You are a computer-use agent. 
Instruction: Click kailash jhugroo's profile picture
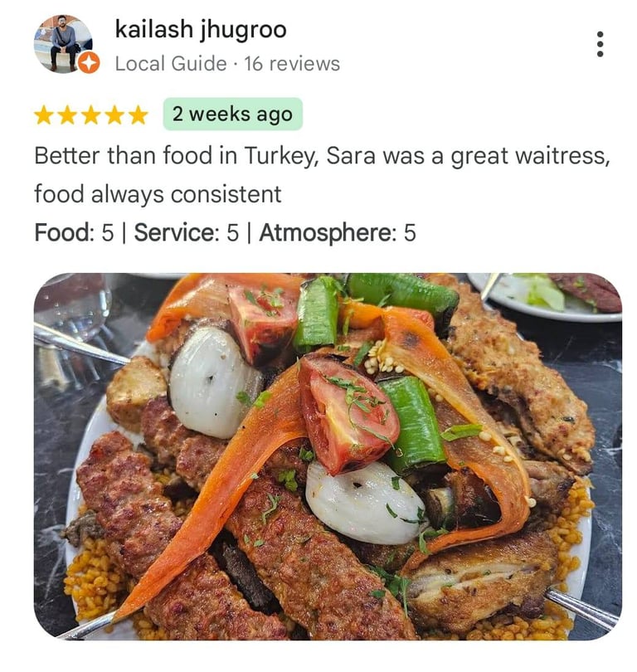[63, 43]
